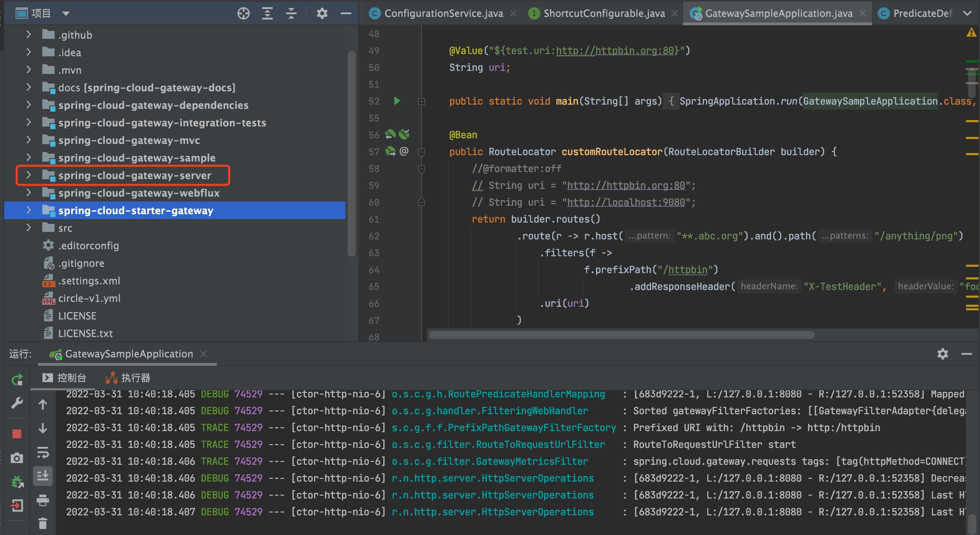Hide the project tool window

pyautogui.click(x=346, y=13)
